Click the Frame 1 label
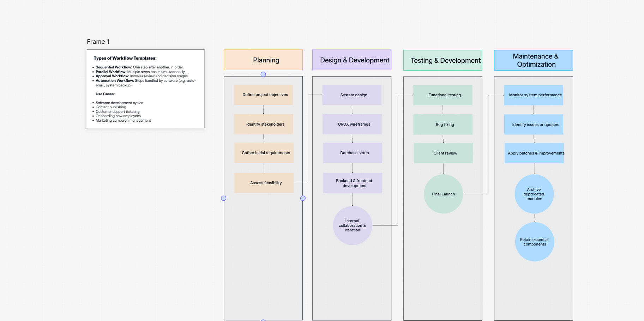 pyautogui.click(x=98, y=42)
